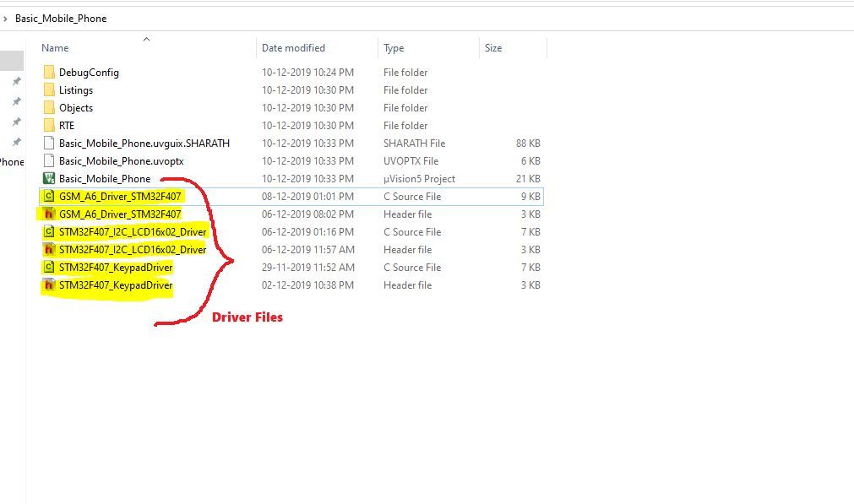Click the 9 KB size cell

point(530,197)
